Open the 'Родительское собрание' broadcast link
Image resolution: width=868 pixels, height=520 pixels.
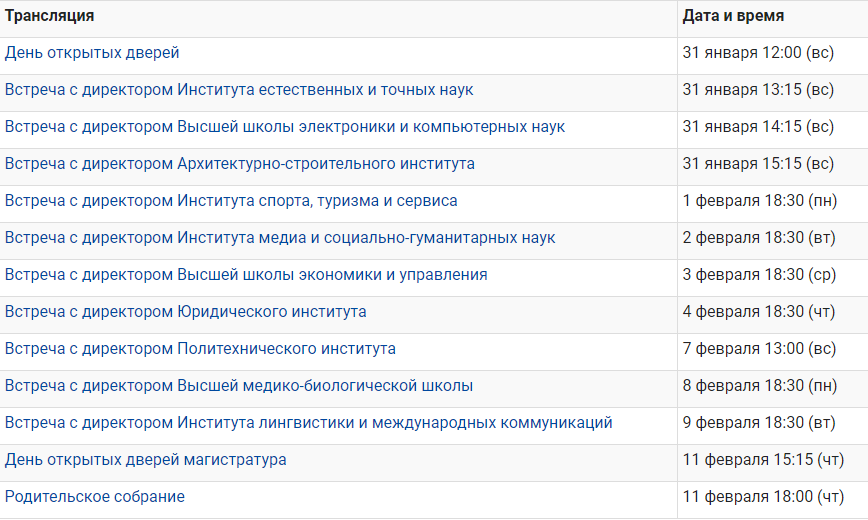tap(95, 497)
